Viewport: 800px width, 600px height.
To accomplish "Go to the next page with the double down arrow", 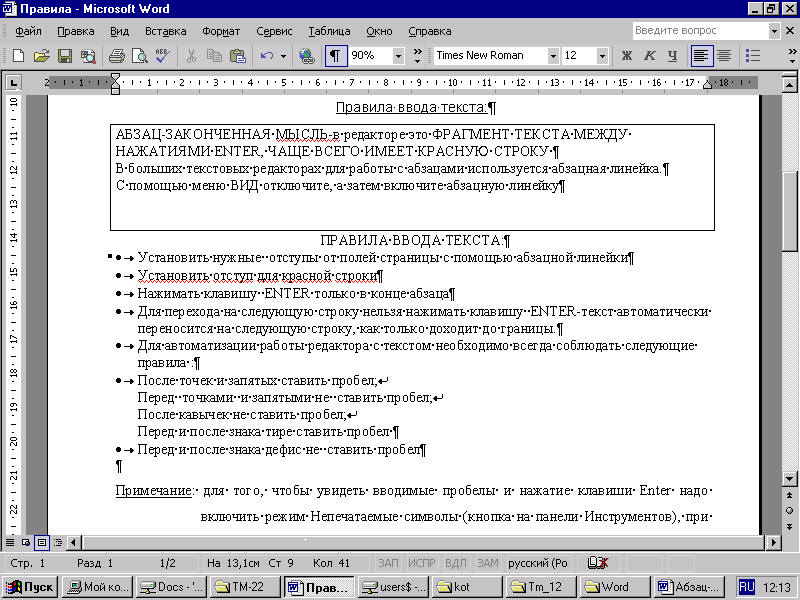I will point(790,526).
